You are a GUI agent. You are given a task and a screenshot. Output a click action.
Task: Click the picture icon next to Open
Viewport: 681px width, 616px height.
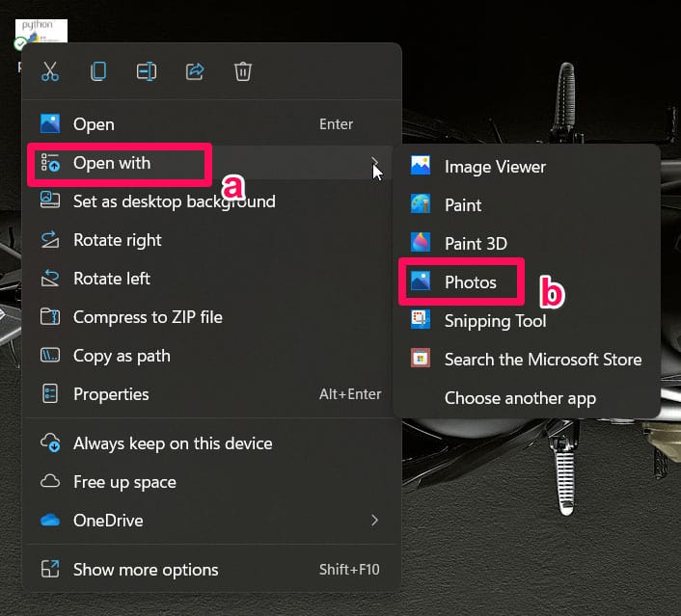[50, 123]
